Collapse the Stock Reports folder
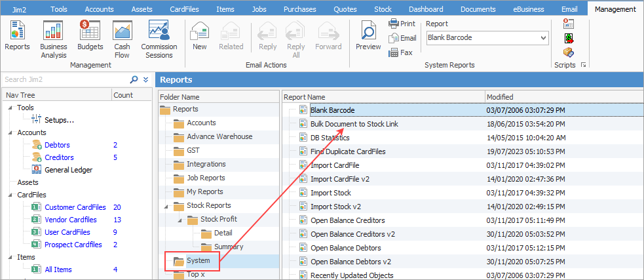644x280 pixels. [x=165, y=206]
